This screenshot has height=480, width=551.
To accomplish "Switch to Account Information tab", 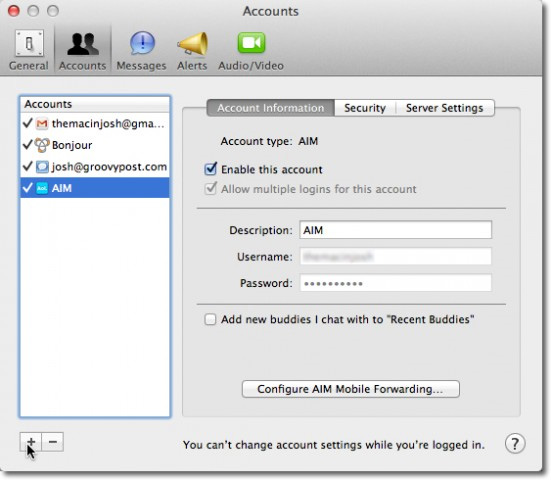I will (270, 108).
